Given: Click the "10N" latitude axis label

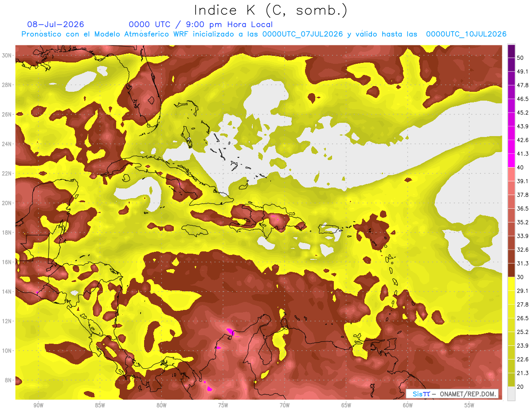Looking at the screenshot, I should tap(7, 351).
